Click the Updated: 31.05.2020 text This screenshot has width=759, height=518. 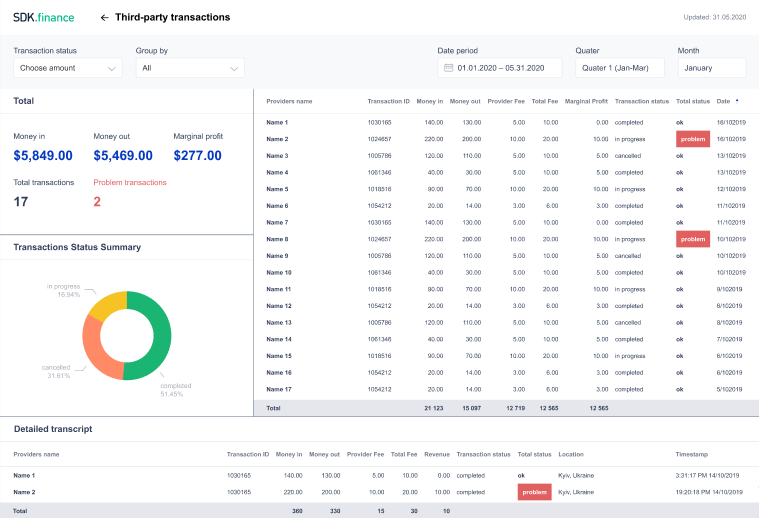click(714, 17)
